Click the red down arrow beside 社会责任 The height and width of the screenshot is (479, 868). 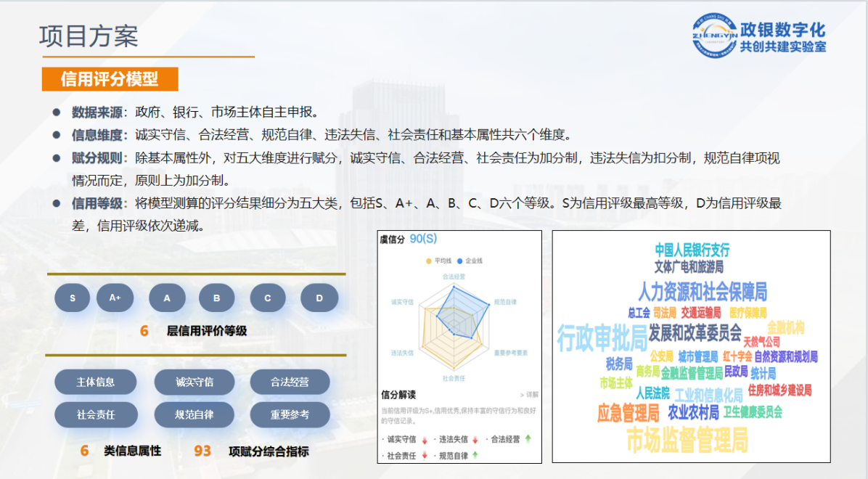(x=425, y=456)
